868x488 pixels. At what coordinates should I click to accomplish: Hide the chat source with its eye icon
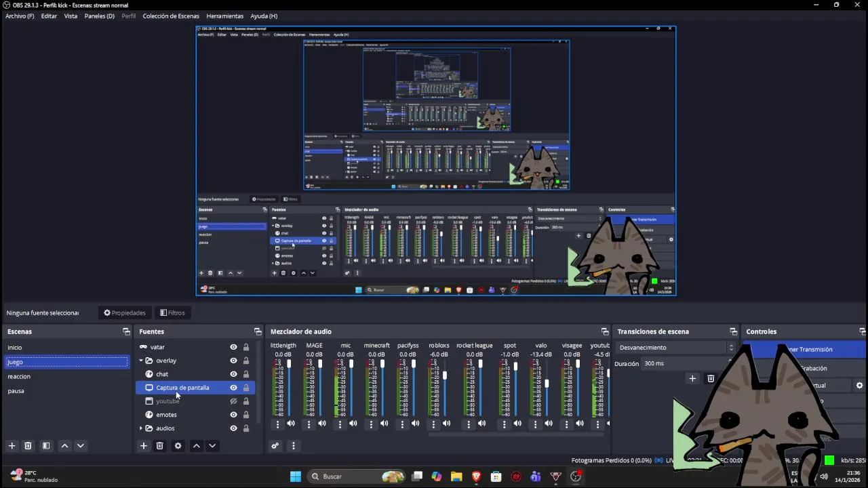click(233, 374)
